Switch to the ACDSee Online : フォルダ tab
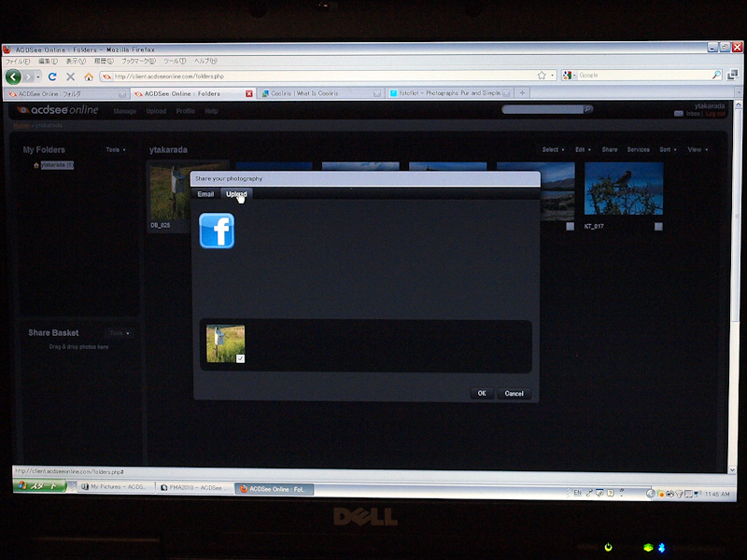This screenshot has height=560, width=747. point(65,94)
